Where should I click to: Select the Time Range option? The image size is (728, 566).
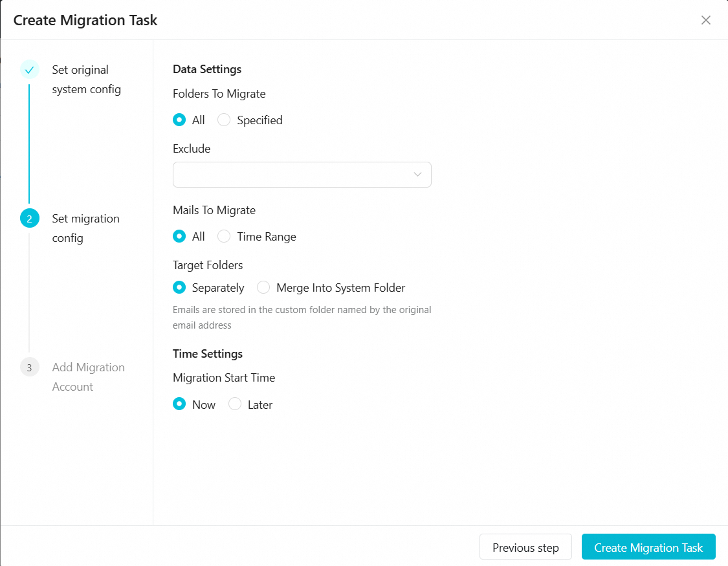tap(225, 237)
